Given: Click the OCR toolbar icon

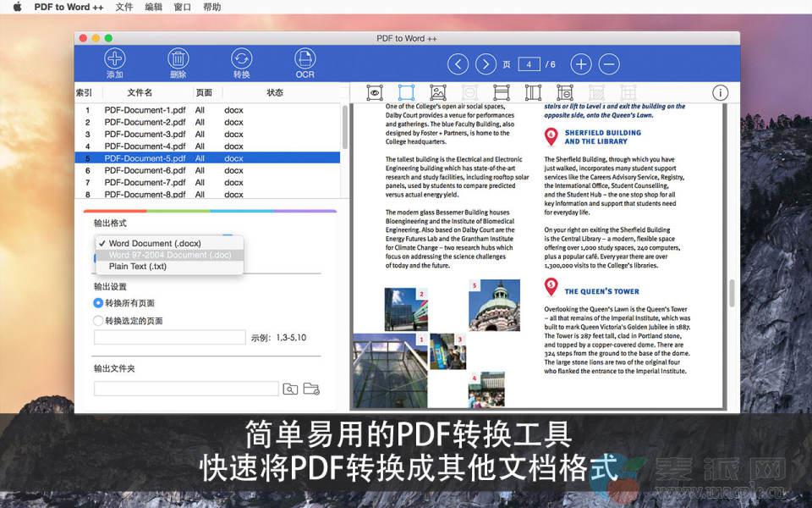Looking at the screenshot, I should 304,59.
